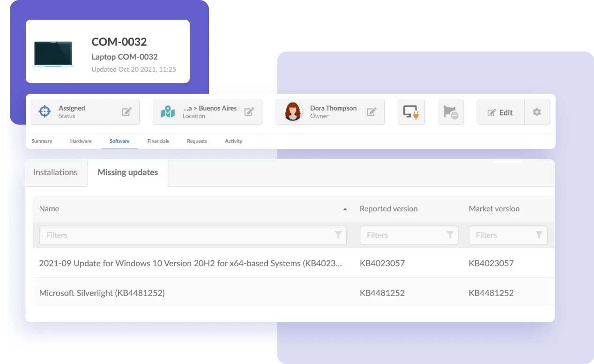This screenshot has height=364, width=594.
Task: Toggle sort arrow on the Name column
Action: 345,209
